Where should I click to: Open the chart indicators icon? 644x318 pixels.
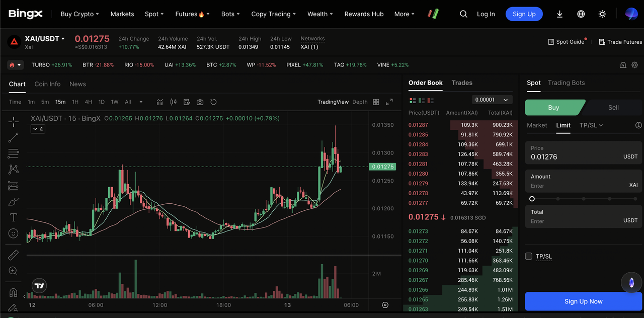pyautogui.click(x=160, y=102)
